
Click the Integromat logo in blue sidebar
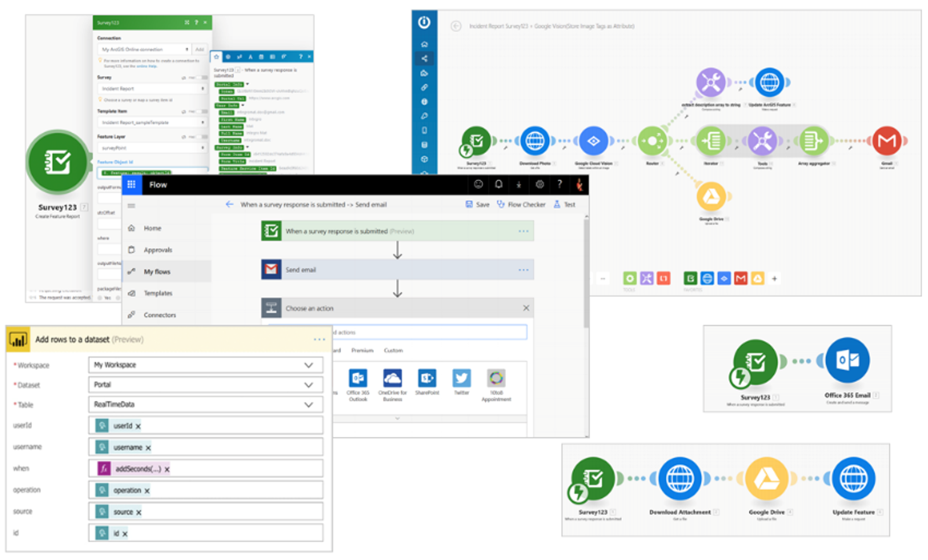[424, 22]
